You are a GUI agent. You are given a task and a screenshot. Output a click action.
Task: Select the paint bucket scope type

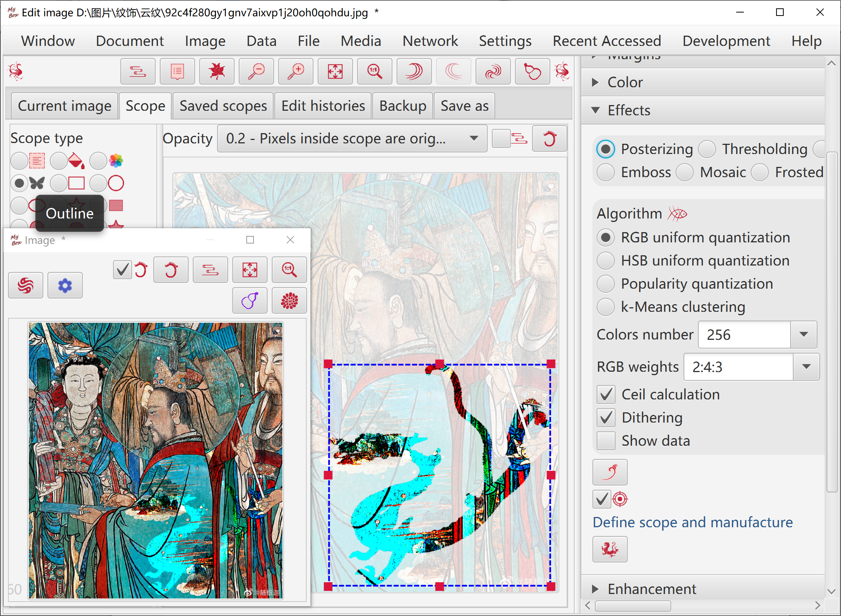pos(59,161)
